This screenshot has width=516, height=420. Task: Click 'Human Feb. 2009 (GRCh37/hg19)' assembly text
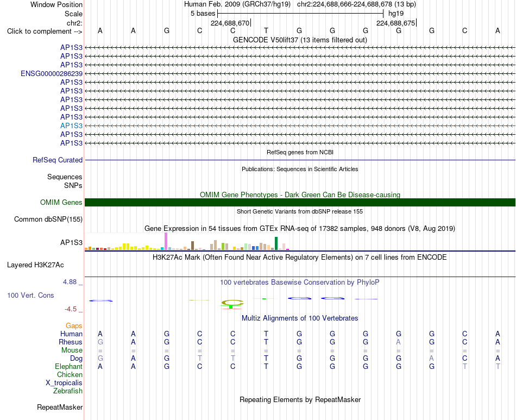(x=237, y=4)
